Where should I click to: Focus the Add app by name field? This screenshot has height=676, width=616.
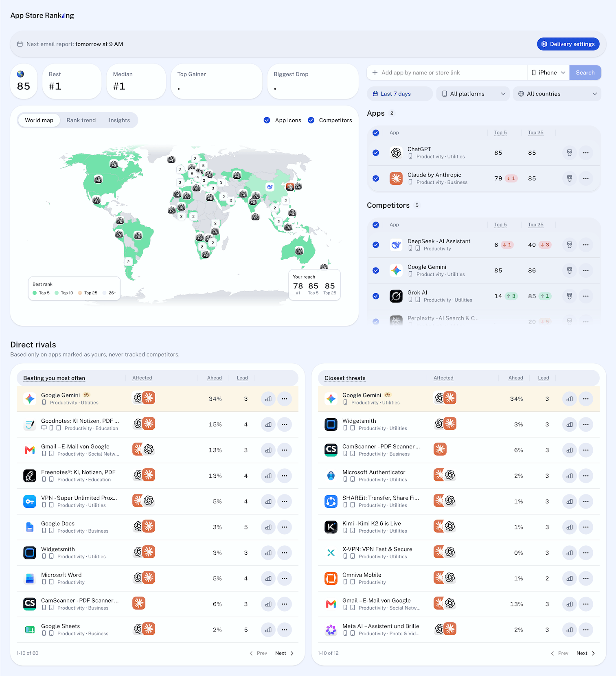pos(447,72)
